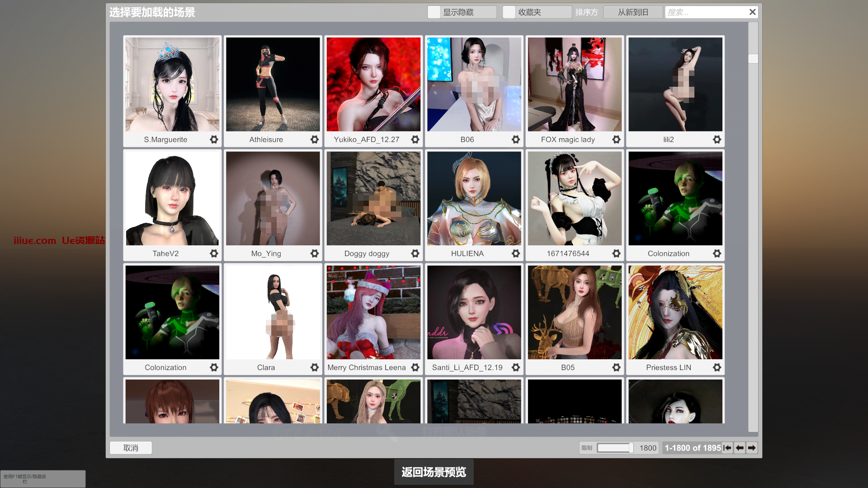Jump to first page of scenes
868x488 pixels.
click(727, 448)
